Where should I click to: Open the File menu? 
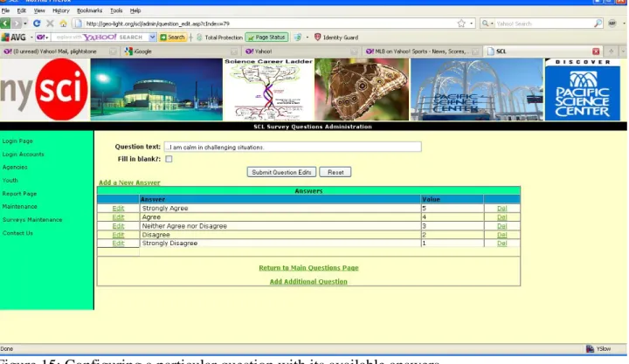[5, 10]
